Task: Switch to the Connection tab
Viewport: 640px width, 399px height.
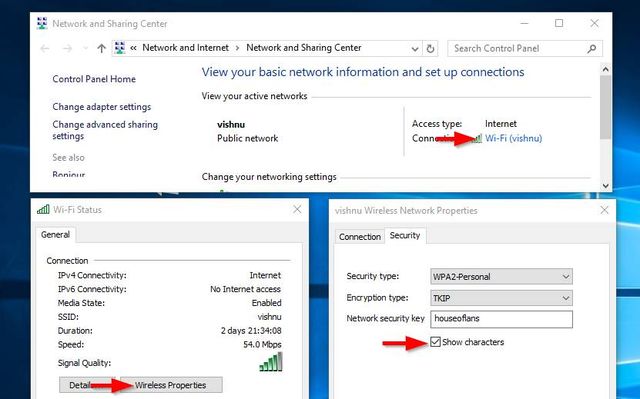Action: (360, 237)
